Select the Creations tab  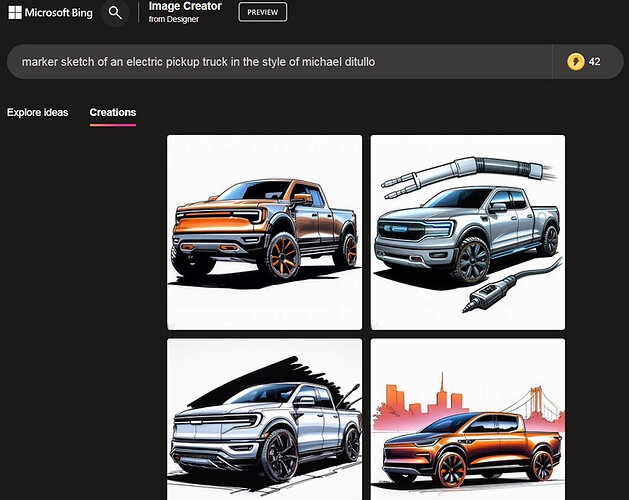[113, 112]
